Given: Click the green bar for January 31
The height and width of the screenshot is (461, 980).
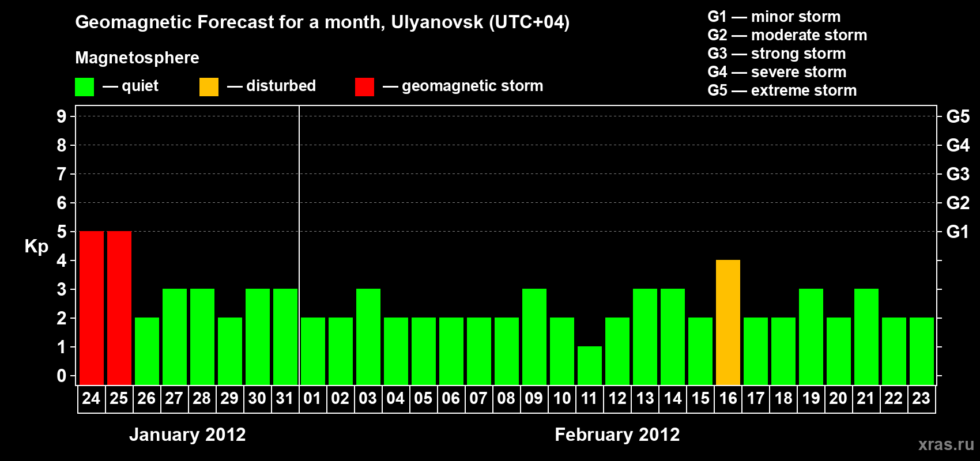Looking at the screenshot, I should tap(285, 337).
